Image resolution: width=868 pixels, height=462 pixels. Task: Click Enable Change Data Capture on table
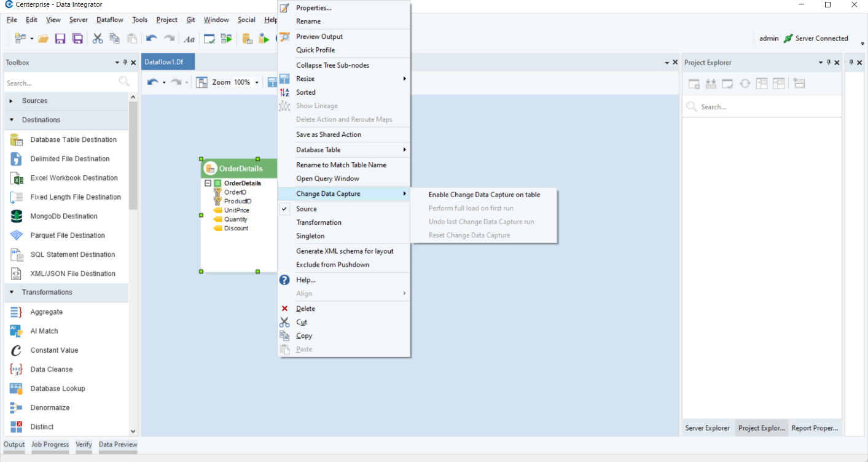tap(484, 195)
